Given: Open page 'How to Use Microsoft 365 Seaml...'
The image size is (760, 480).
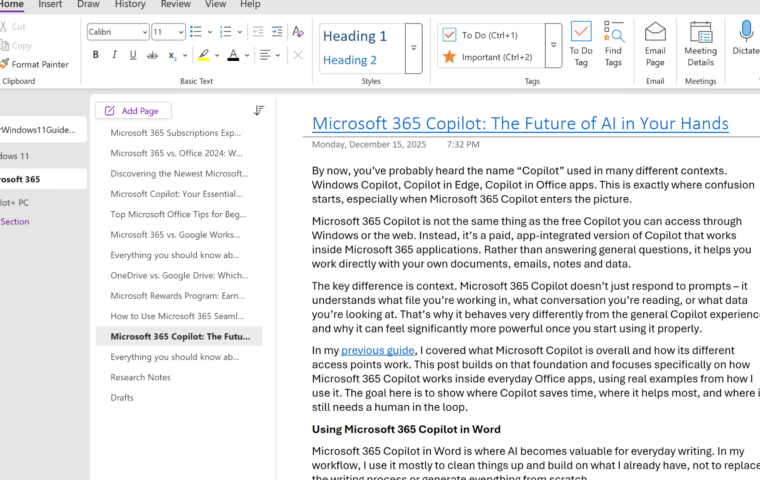Looking at the screenshot, I should [x=177, y=316].
